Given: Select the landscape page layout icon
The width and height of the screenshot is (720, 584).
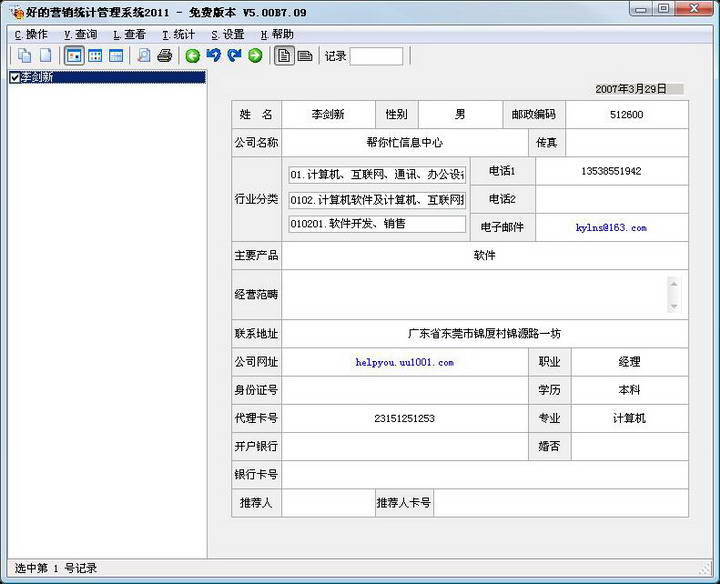Looking at the screenshot, I should (305, 56).
